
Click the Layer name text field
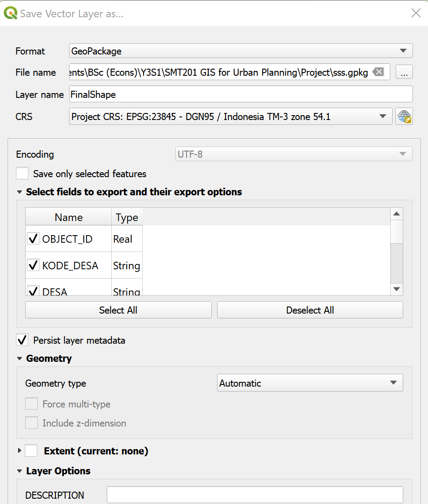[241, 94]
